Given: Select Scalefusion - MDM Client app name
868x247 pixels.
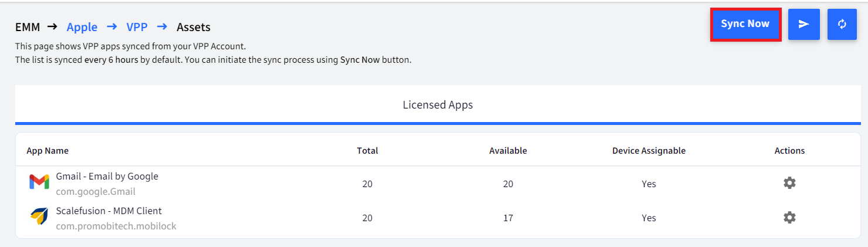Looking at the screenshot, I should (109, 211).
